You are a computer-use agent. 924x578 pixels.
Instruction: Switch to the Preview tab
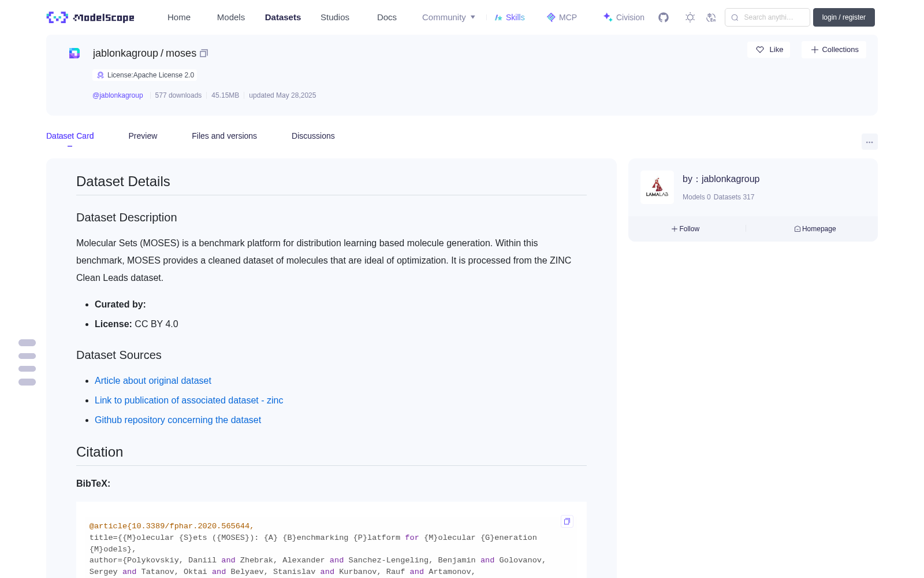(143, 136)
